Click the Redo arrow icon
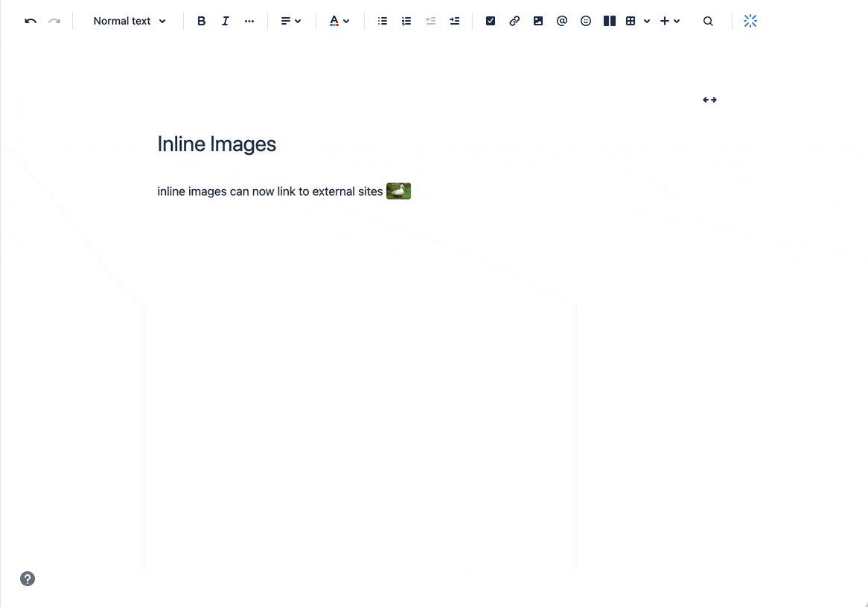 point(54,21)
